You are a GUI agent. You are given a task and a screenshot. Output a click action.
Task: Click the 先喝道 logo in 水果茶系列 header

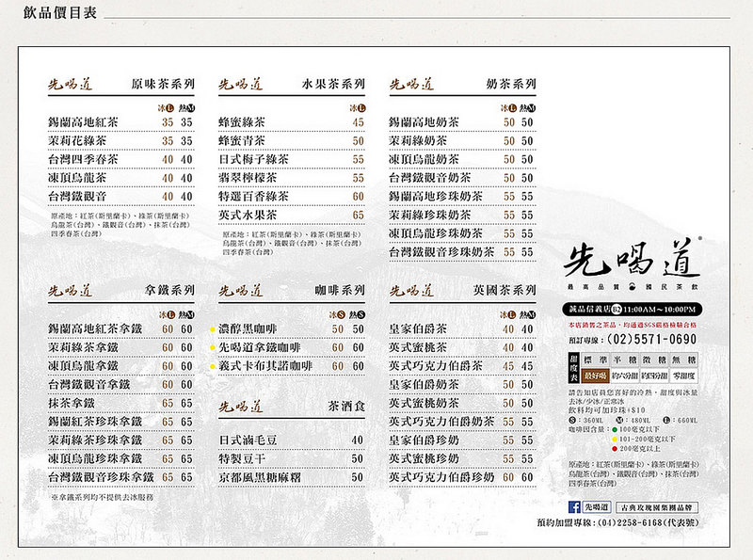coord(241,85)
